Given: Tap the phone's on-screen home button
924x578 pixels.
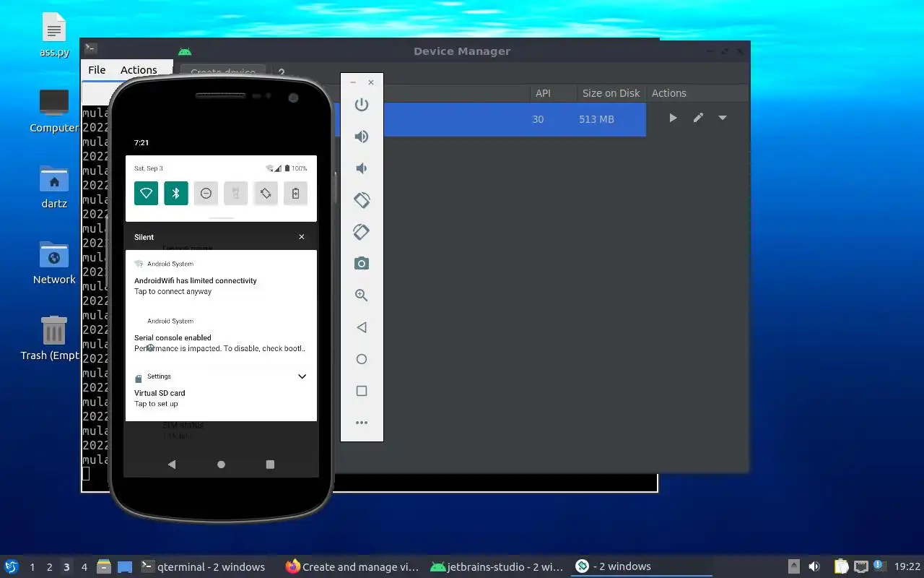Looking at the screenshot, I should tap(221, 465).
